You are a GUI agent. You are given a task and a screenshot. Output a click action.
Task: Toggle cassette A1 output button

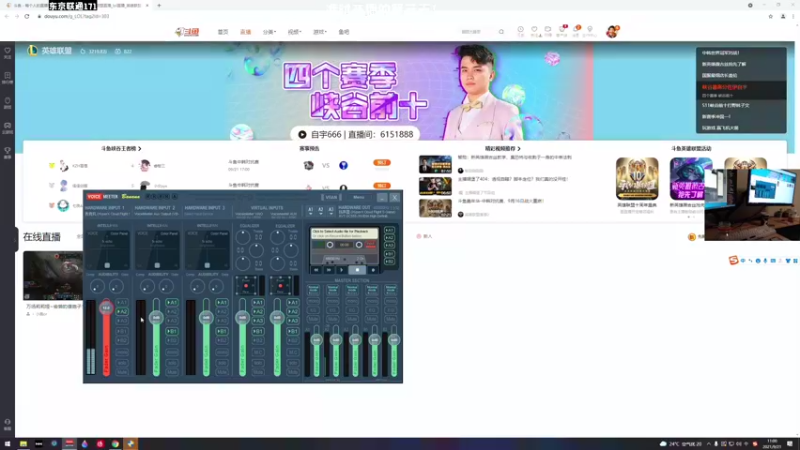[389, 231]
